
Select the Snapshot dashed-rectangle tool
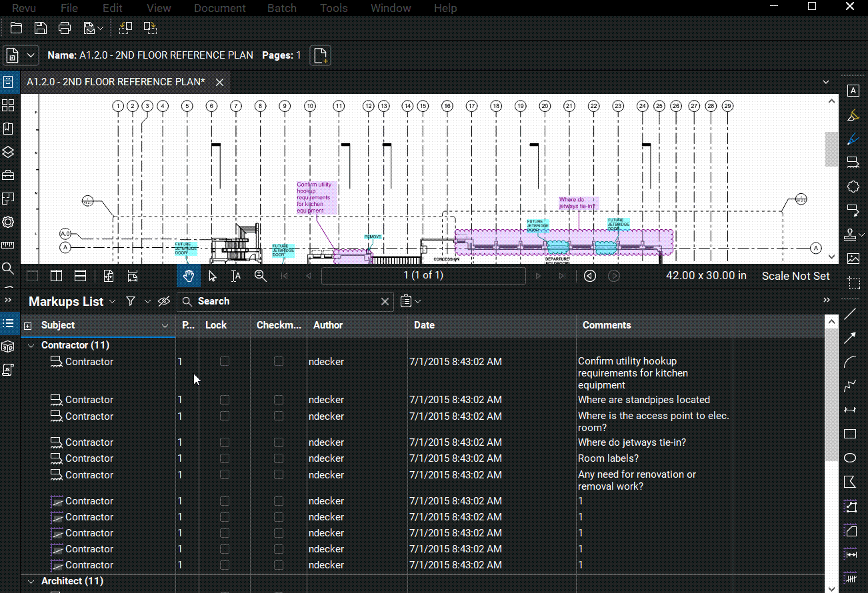tap(853, 283)
